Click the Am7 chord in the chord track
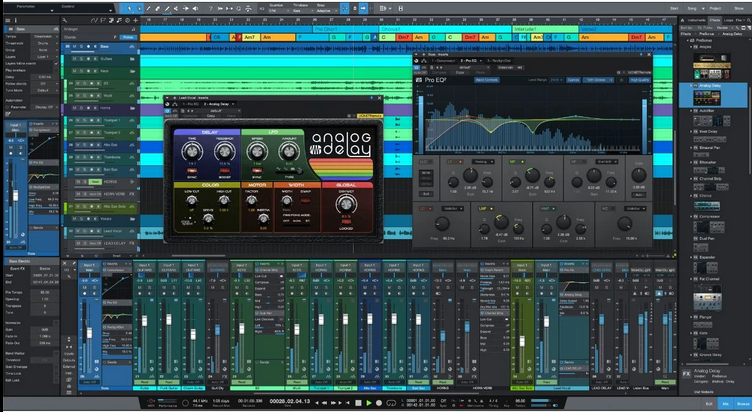Image resolution: width=752 pixels, height=412 pixels. click(247, 36)
